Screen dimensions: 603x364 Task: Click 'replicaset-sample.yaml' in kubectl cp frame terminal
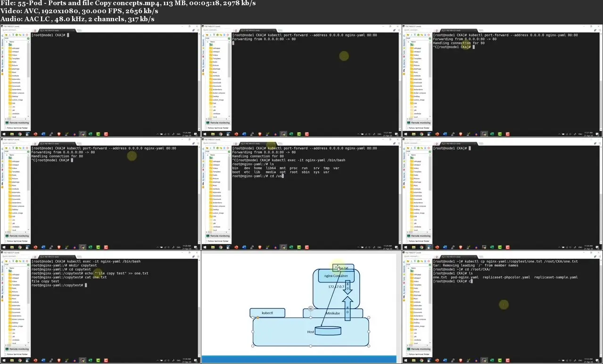556,277
